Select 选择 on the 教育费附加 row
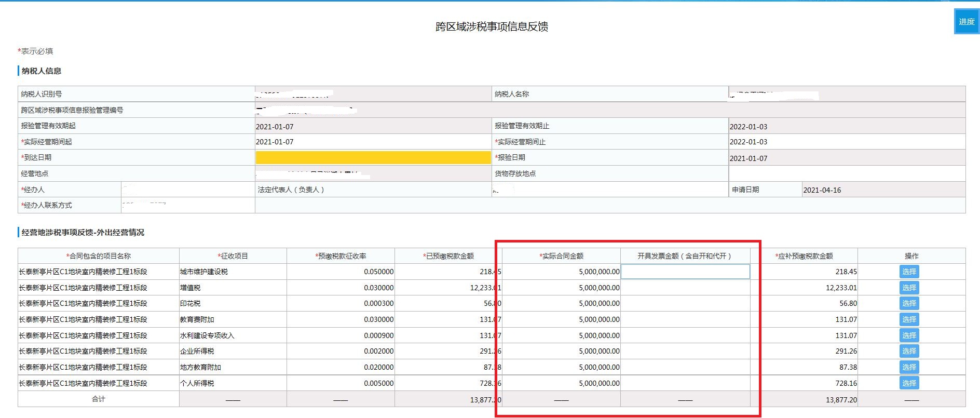Image resolution: width=980 pixels, height=418 pixels. pos(909,319)
